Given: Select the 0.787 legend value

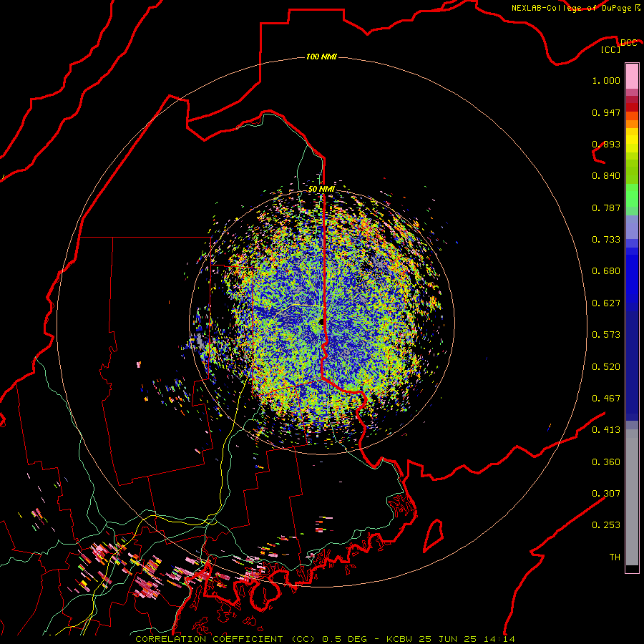Looking at the screenshot, I should (x=606, y=208).
